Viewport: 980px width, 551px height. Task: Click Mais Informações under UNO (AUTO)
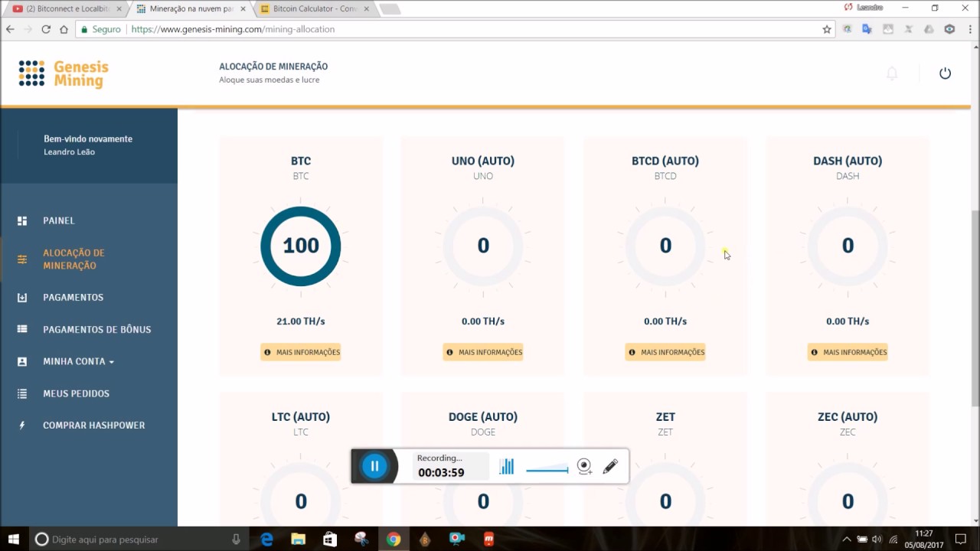483,352
